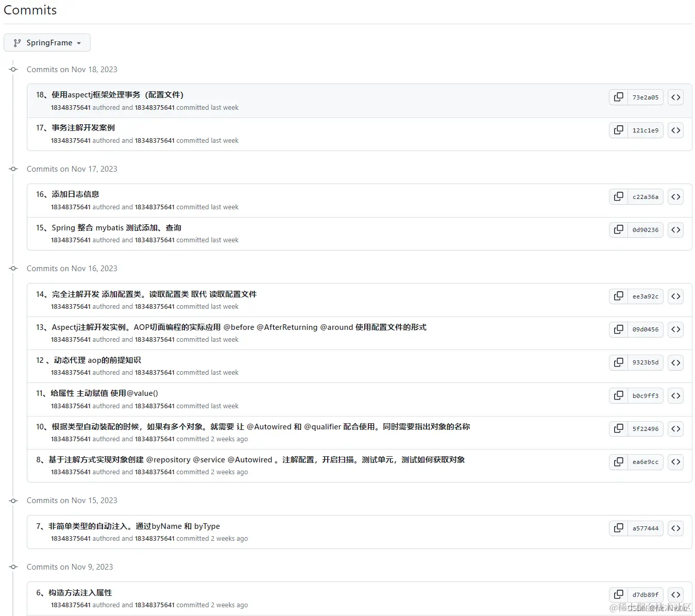Browse repository at commit 09d0456
Image resolution: width=695 pixels, height=616 pixels.
click(x=676, y=329)
